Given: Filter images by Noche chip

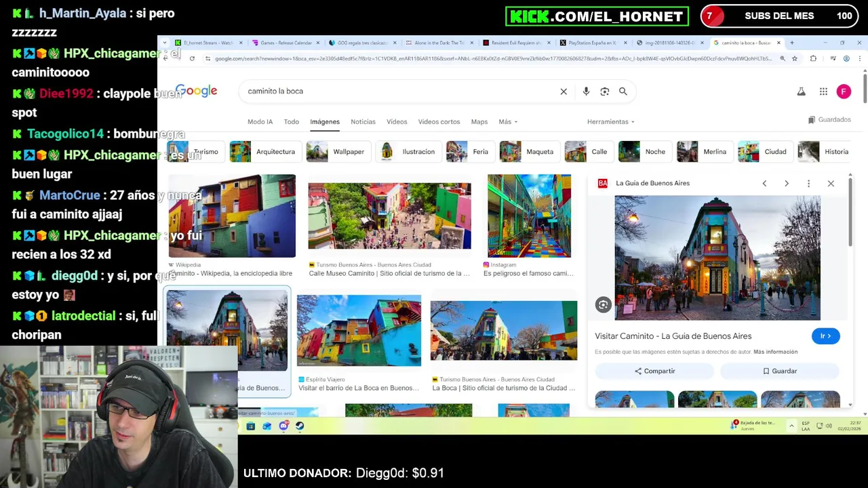Looking at the screenshot, I should (x=644, y=152).
